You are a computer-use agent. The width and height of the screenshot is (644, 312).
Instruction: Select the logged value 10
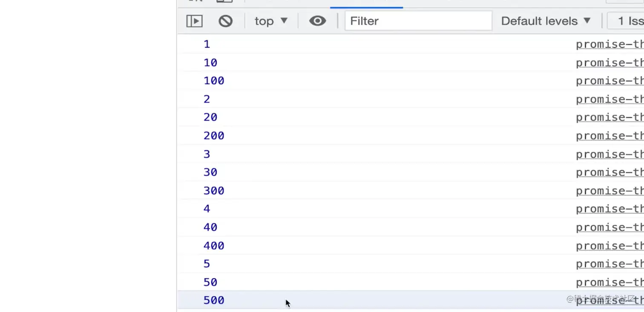point(210,63)
